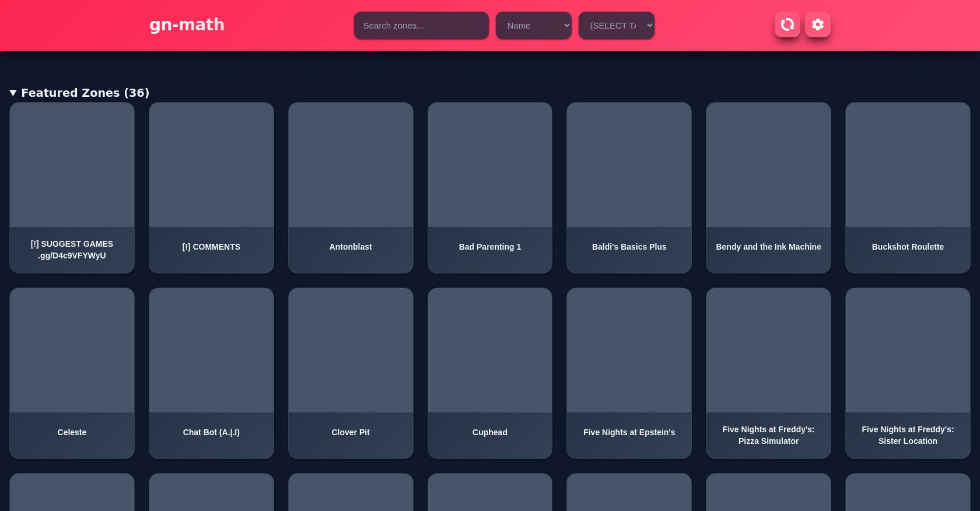Click the refresh icon button

pos(787,24)
